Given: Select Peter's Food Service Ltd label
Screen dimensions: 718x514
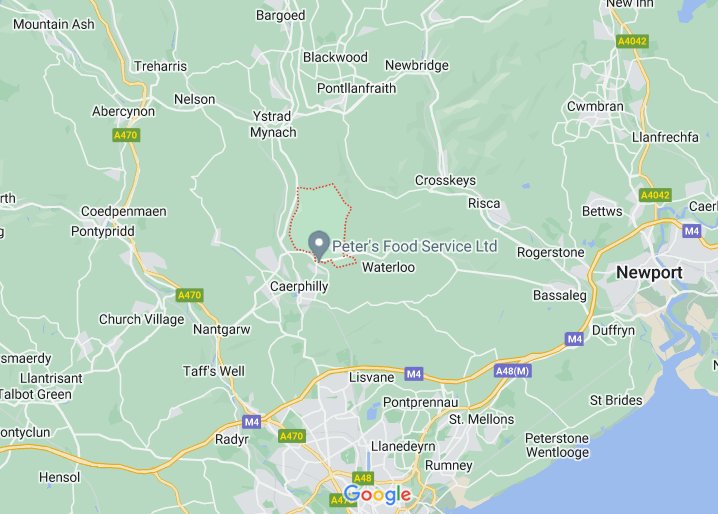Looking at the screenshot, I should point(414,246).
